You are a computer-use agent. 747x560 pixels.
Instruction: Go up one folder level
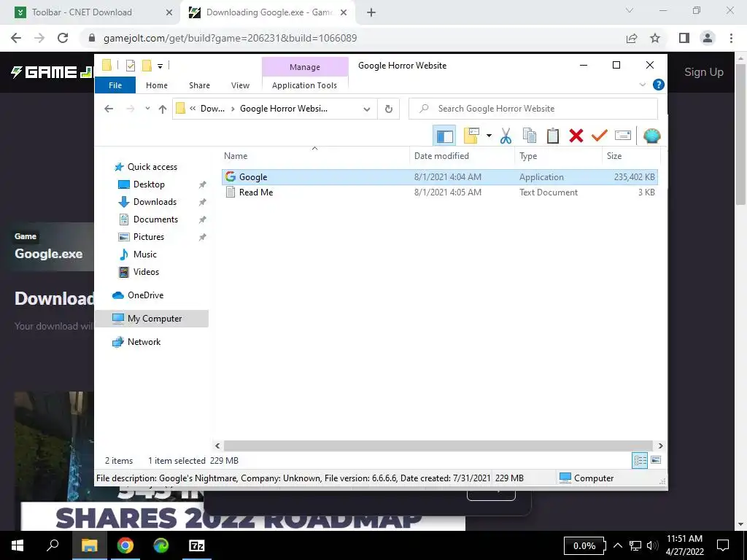pyautogui.click(x=163, y=109)
